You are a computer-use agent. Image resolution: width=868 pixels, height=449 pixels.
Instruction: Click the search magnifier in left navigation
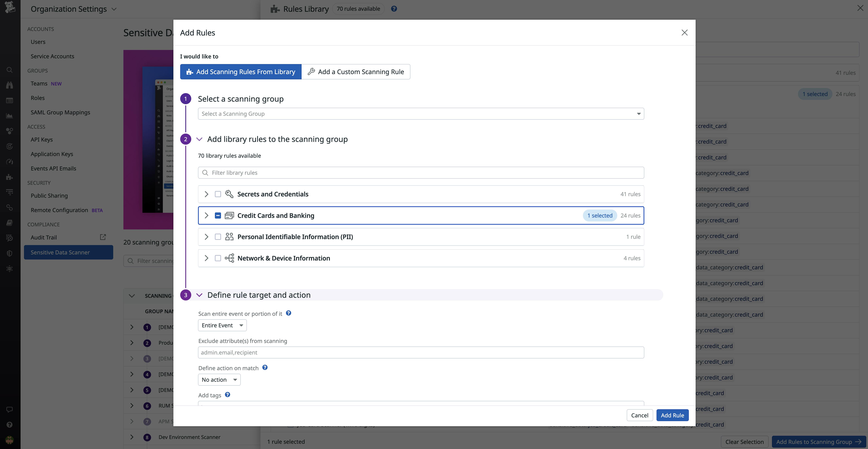tap(10, 70)
